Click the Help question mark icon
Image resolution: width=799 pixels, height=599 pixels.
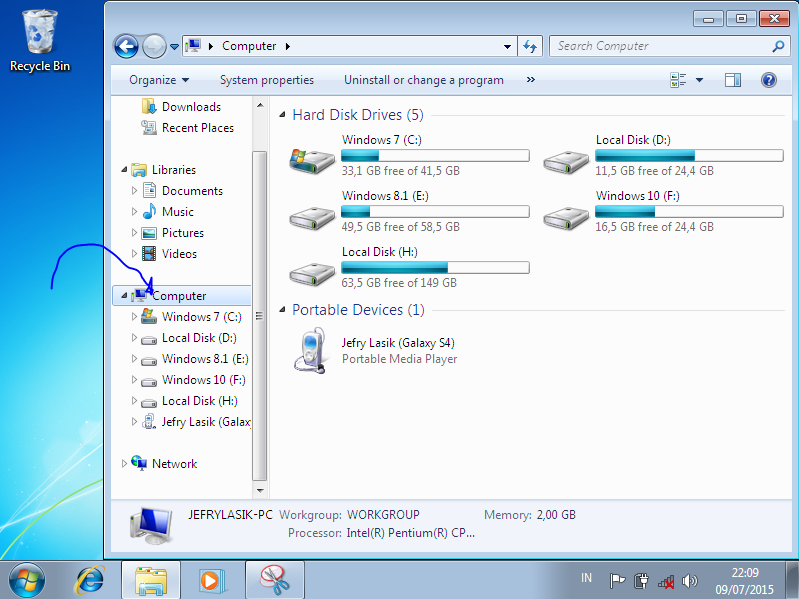[x=768, y=80]
